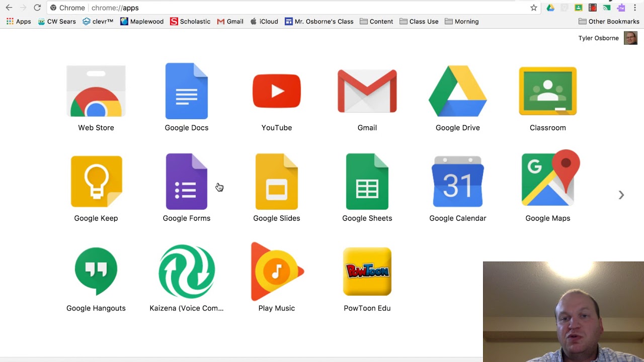Bookmark this page with the star
The height and width of the screenshot is (362, 644).
click(534, 8)
